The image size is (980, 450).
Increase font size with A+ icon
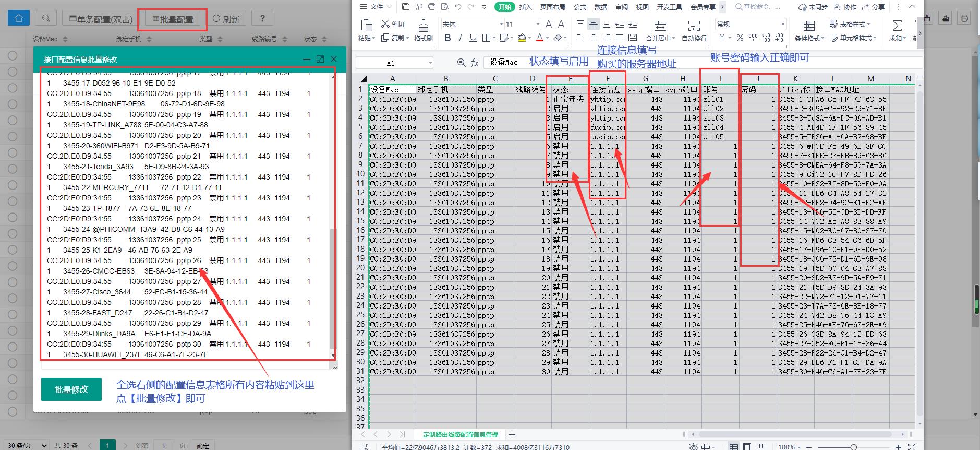549,24
